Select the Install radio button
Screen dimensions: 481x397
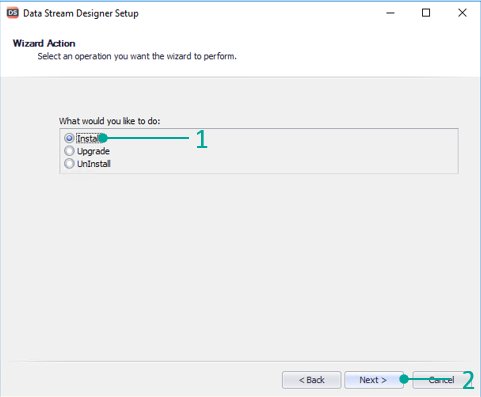[69, 138]
